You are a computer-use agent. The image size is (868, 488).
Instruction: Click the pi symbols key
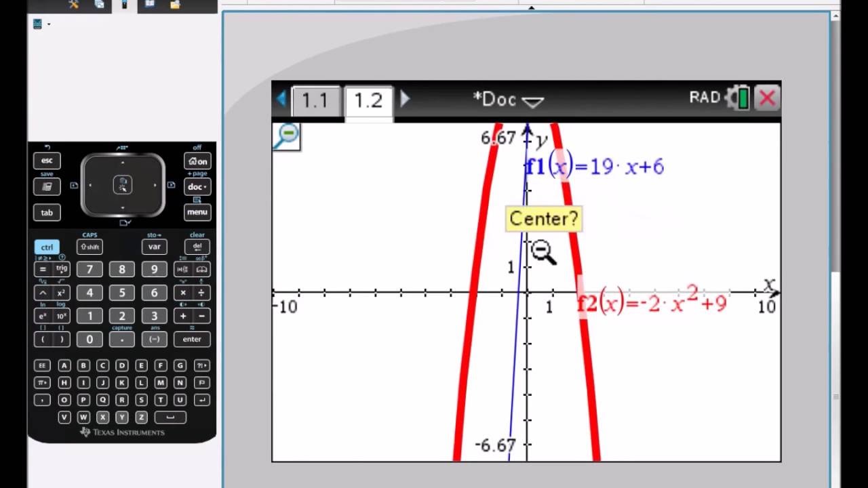42,383
